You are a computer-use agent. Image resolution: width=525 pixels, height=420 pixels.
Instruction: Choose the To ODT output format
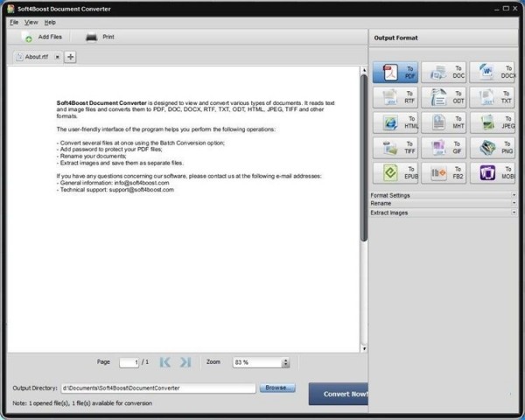[444, 97]
